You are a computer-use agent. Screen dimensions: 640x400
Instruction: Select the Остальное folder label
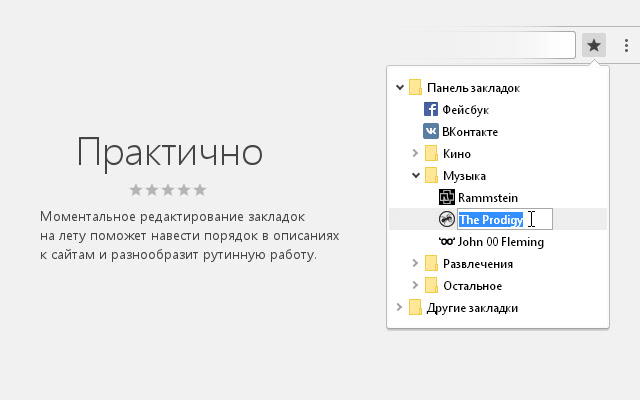pos(473,286)
